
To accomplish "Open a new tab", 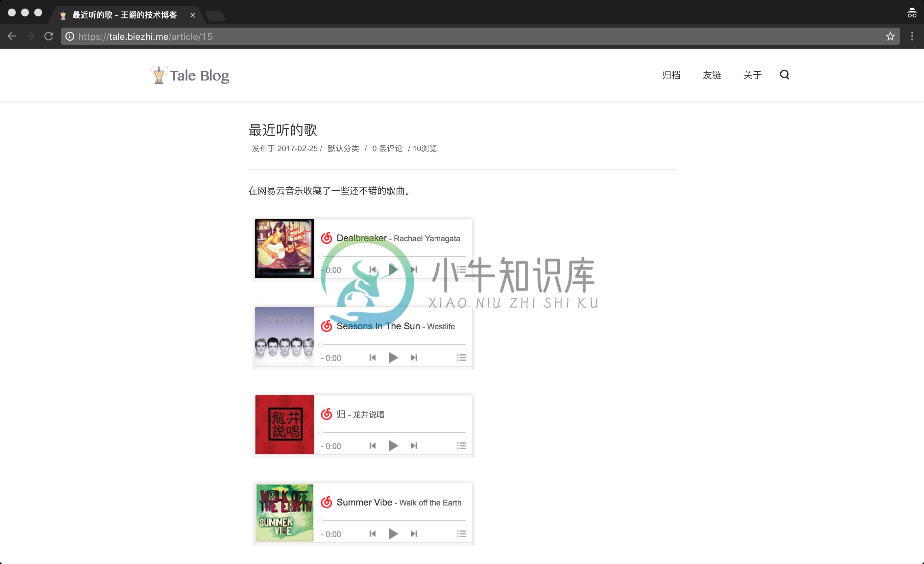I will coord(216,16).
